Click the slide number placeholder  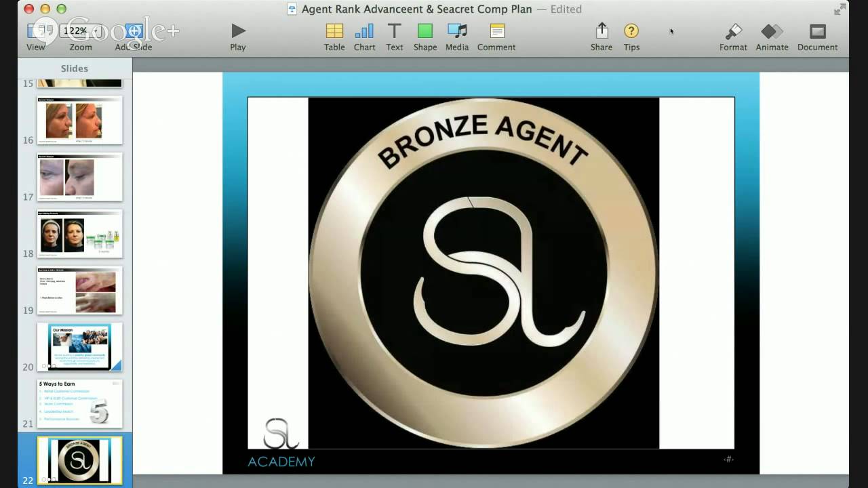click(x=728, y=459)
